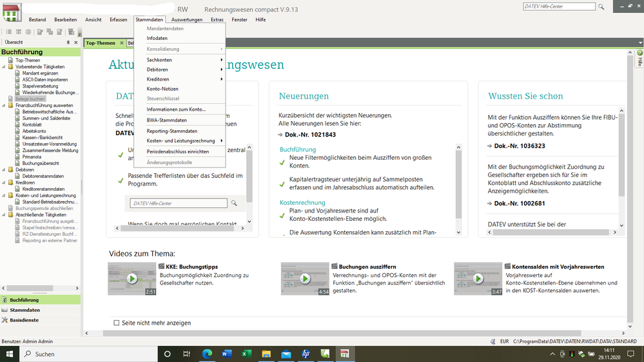
Task: Expand the Debitoren submenu in Stammdaten
Action: tap(180, 70)
